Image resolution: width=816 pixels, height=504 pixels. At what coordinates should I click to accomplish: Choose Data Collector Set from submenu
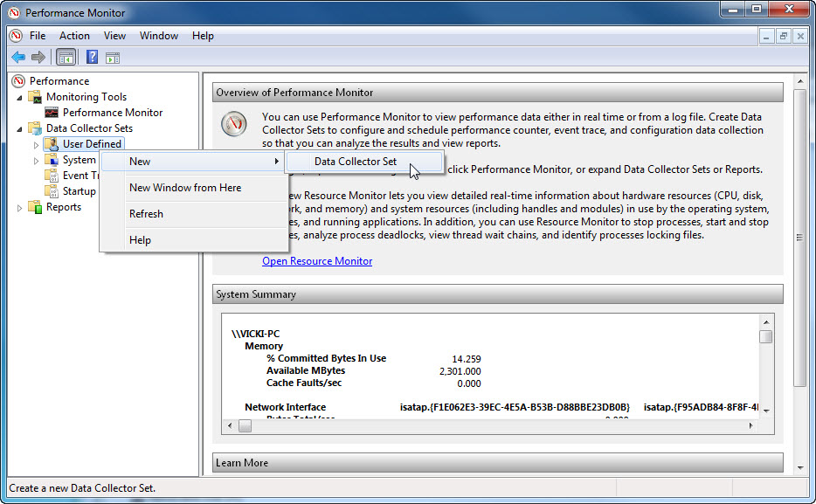pos(364,162)
